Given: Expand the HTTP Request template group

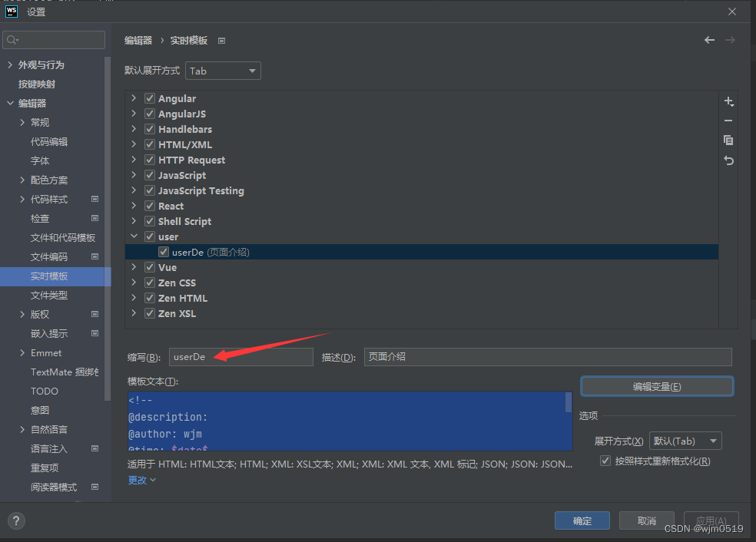Looking at the screenshot, I should pos(134,160).
